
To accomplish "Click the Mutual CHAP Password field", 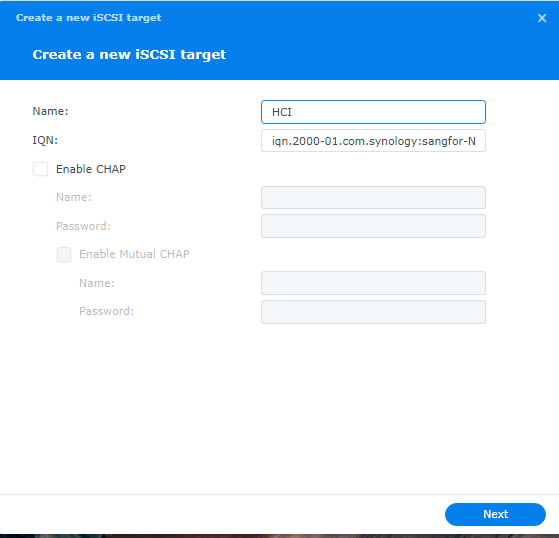I will click(x=373, y=312).
